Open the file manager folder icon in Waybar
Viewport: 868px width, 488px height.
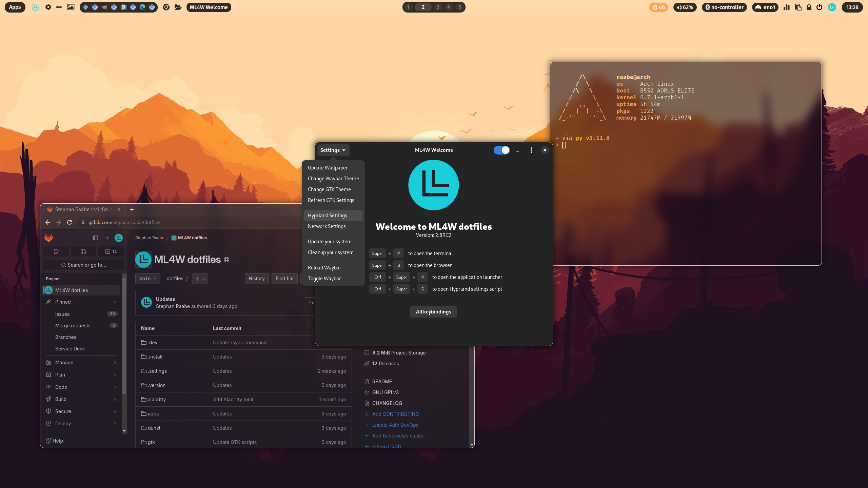178,7
